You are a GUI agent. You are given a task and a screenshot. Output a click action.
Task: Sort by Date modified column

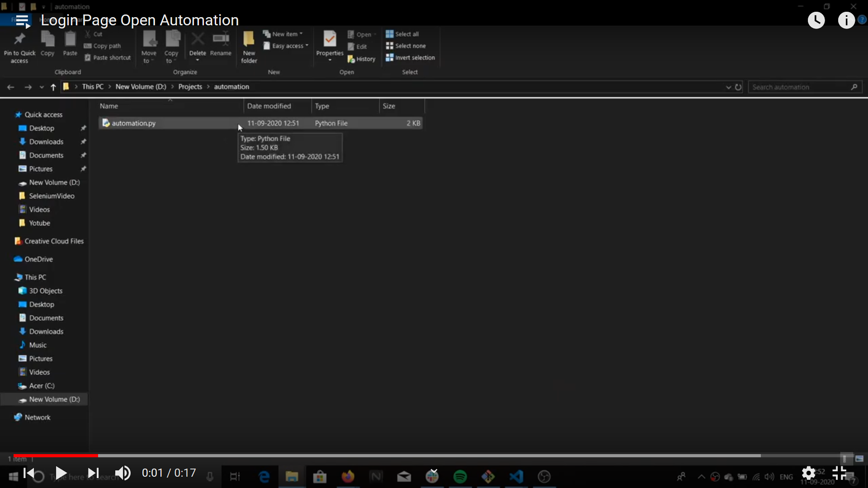[x=269, y=106]
